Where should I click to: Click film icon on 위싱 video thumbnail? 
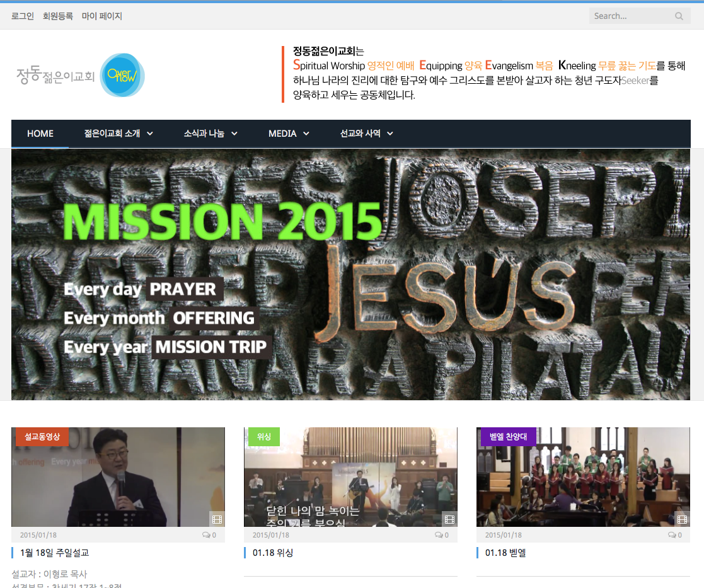click(x=450, y=520)
